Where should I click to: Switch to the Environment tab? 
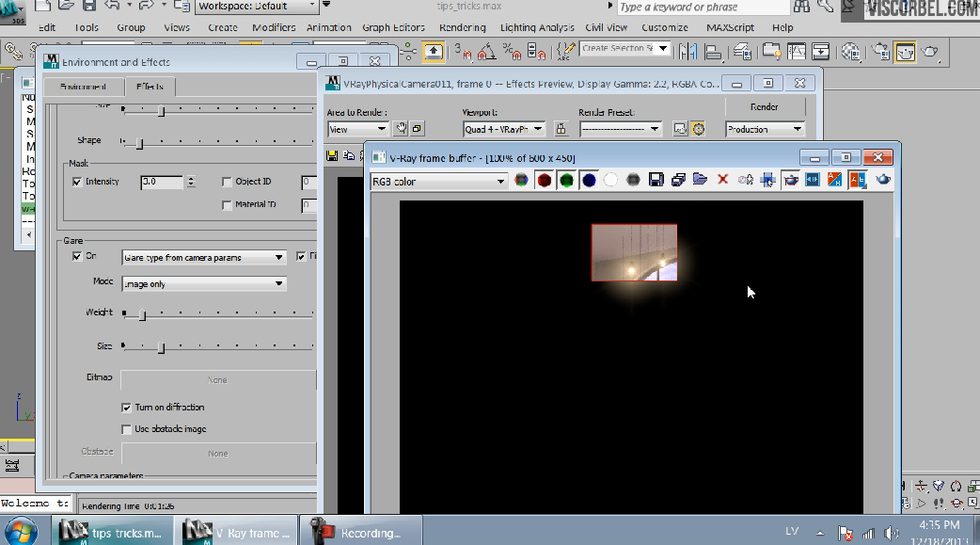pos(83,87)
